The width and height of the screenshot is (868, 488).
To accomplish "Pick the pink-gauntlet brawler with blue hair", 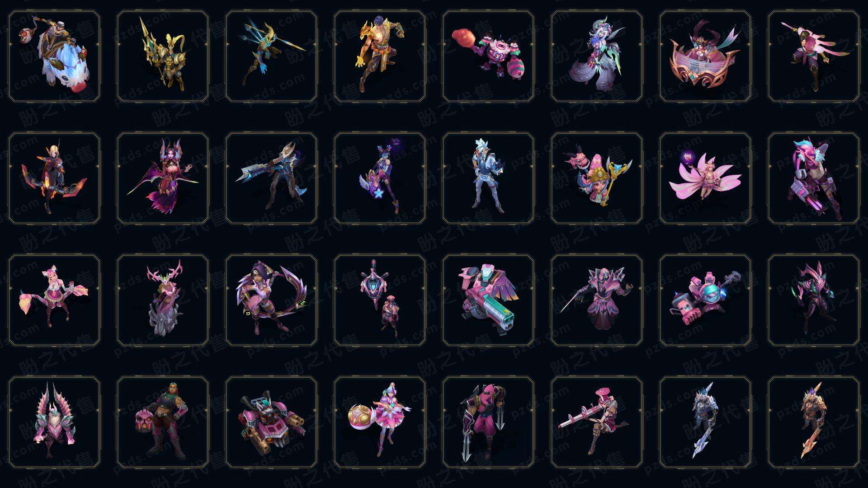I will (x=814, y=178).
